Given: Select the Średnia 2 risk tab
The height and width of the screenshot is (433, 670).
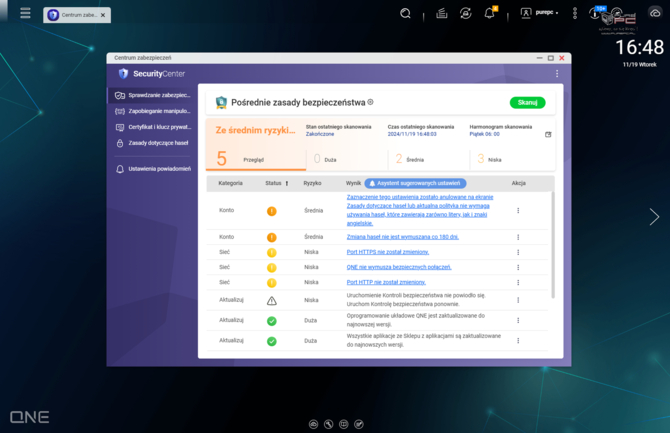Looking at the screenshot, I should coord(429,159).
